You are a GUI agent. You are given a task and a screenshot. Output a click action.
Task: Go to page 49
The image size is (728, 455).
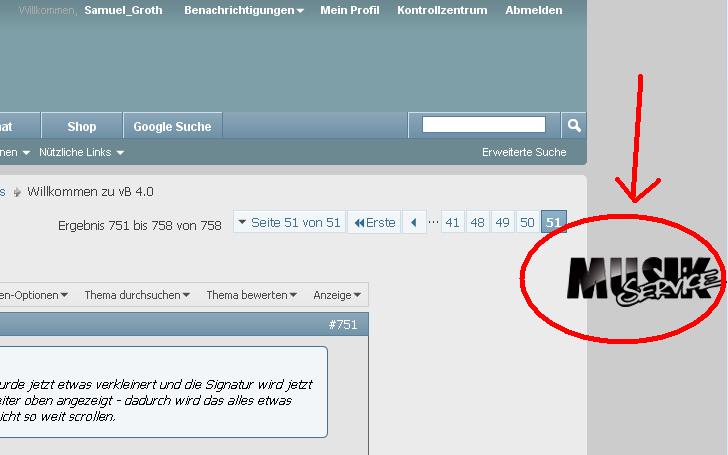pyautogui.click(x=502, y=223)
